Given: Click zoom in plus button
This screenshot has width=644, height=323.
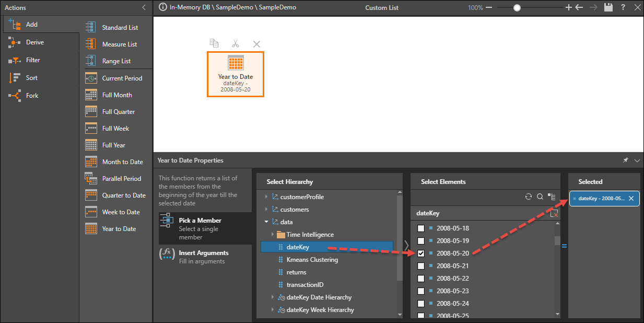Looking at the screenshot, I should 569,8.
